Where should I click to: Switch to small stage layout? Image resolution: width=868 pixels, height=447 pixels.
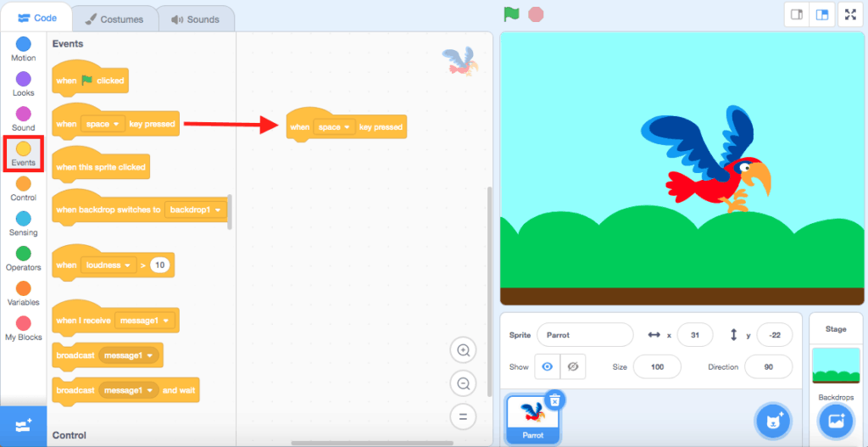click(x=797, y=15)
